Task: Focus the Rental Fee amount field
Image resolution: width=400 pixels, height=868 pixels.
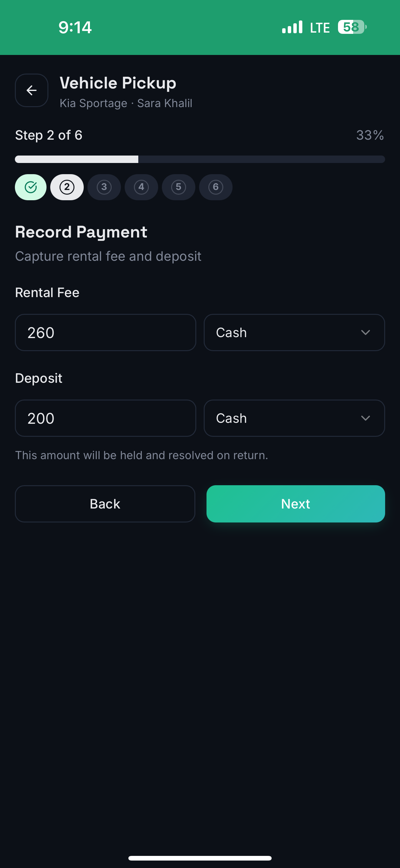Action: (105, 332)
